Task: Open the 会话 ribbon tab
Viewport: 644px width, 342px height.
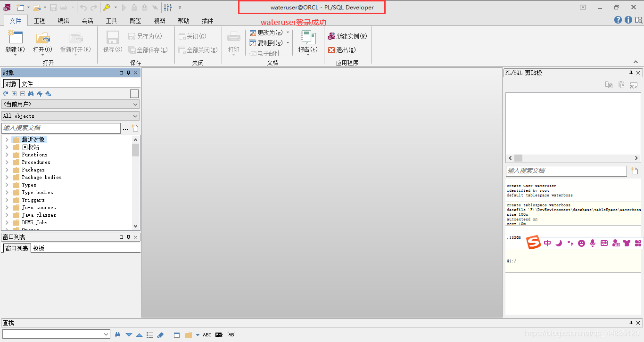Action: 88,21
